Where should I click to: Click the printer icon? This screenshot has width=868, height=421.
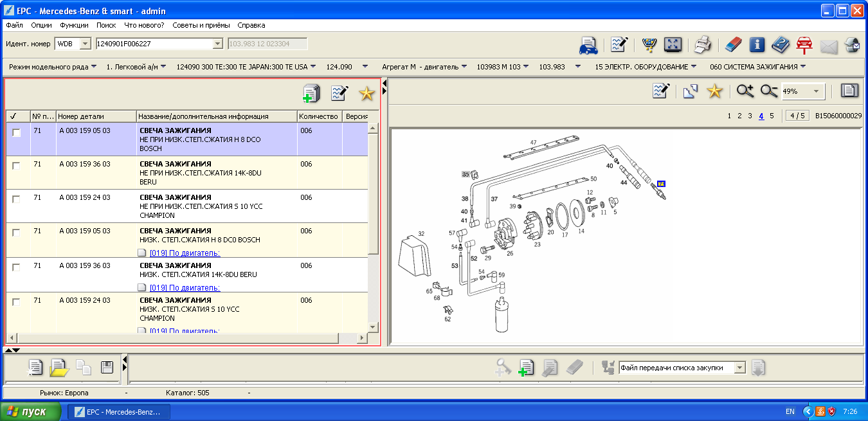[702, 44]
